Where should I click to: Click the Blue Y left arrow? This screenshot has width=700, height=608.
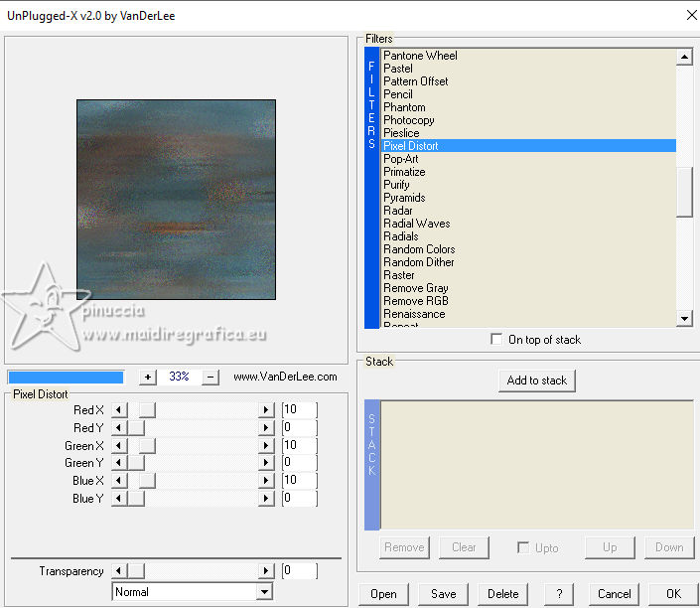click(119, 498)
